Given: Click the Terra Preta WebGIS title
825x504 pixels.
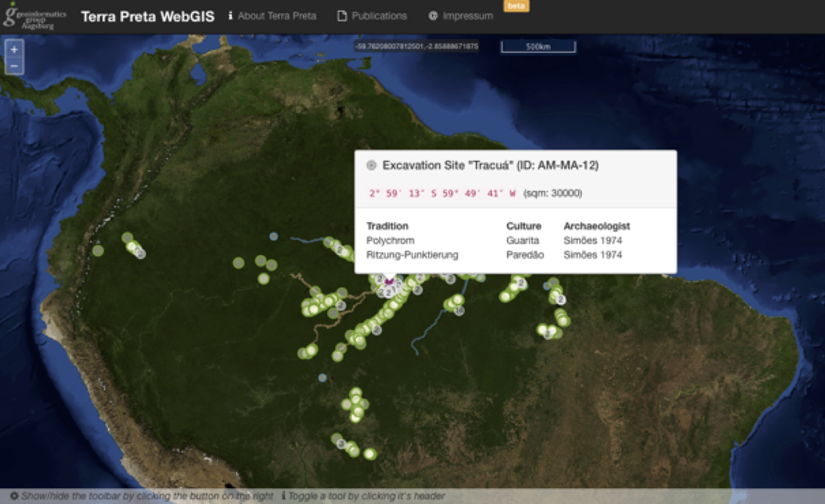Looking at the screenshot, I should pos(147,16).
